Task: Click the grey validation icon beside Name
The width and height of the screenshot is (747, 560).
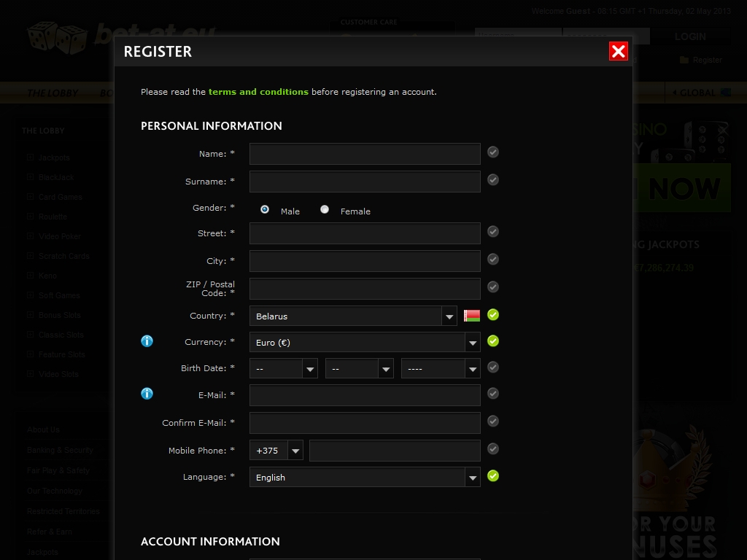Action: click(493, 152)
